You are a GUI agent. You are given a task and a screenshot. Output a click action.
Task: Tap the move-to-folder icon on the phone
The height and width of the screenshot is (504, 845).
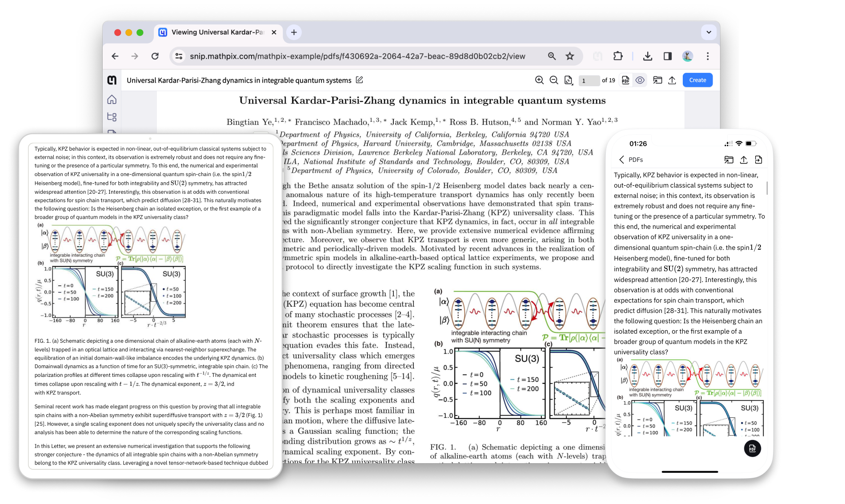[x=729, y=160]
